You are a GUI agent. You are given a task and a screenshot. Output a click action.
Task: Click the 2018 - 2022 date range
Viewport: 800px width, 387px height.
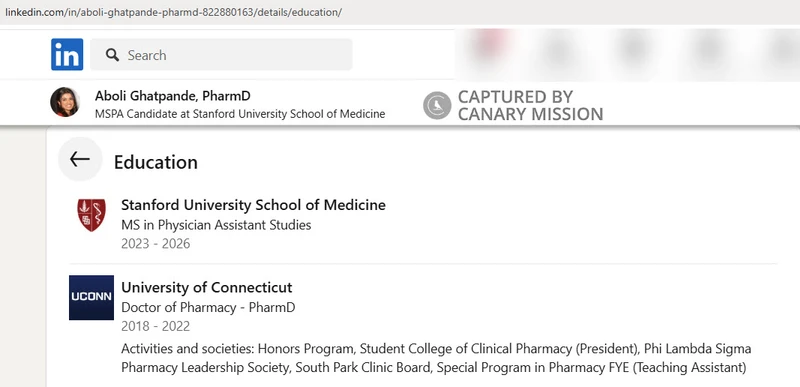(x=156, y=326)
